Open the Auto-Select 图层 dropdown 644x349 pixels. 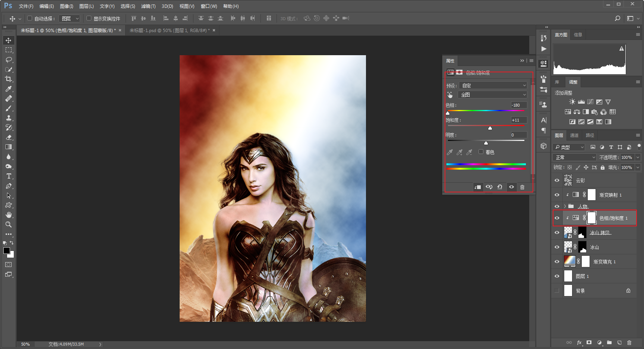70,18
